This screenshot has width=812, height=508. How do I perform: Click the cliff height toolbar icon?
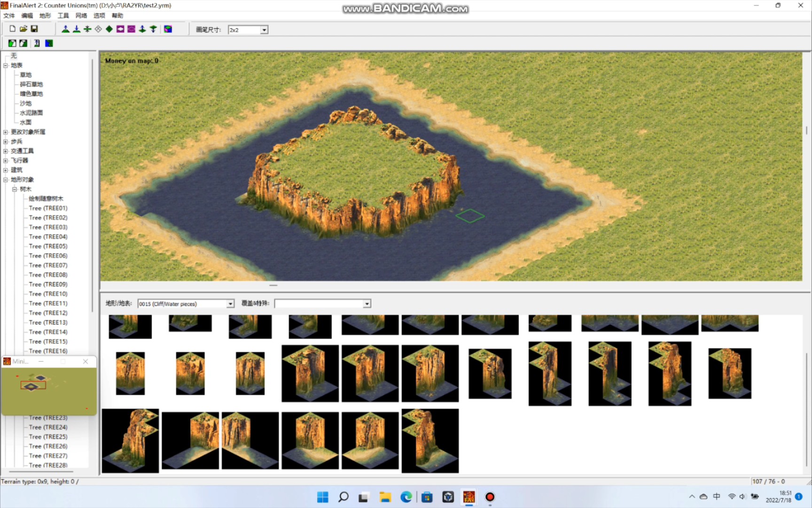click(x=37, y=43)
